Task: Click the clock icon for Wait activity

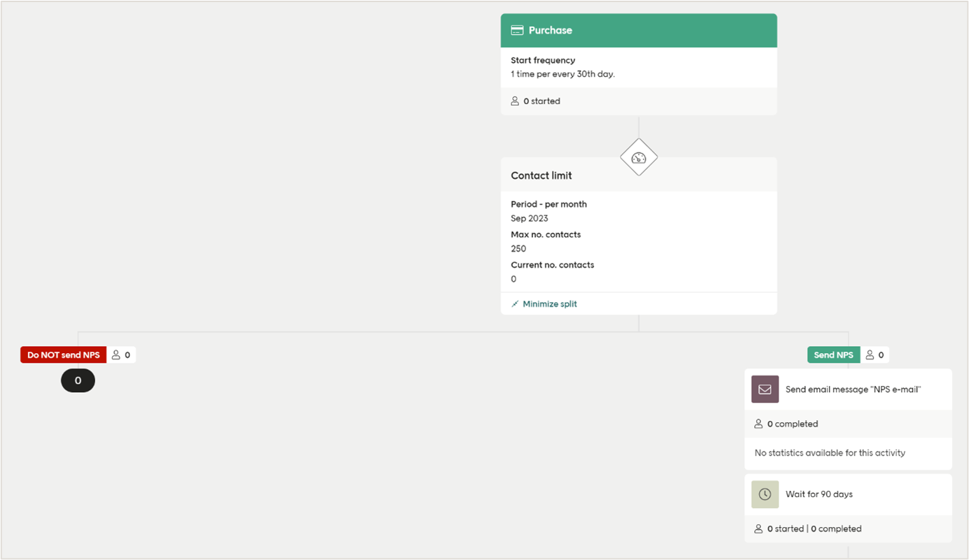Action: tap(765, 494)
